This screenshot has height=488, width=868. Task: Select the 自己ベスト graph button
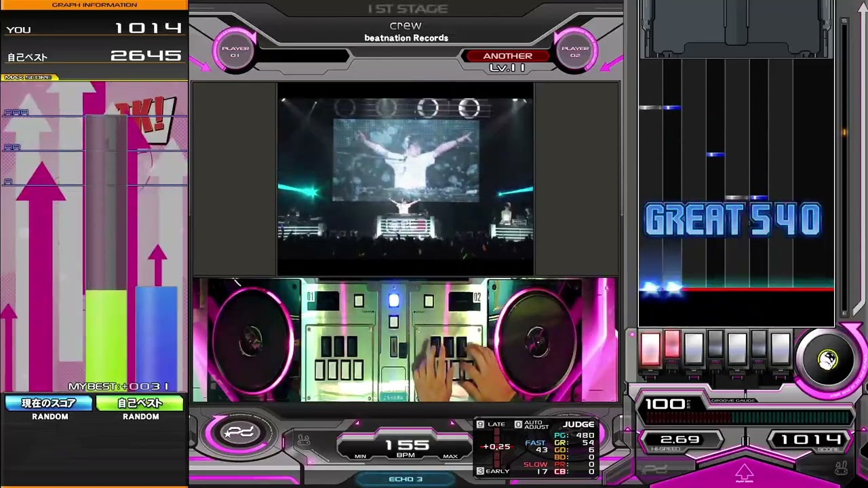pyautogui.click(x=140, y=403)
